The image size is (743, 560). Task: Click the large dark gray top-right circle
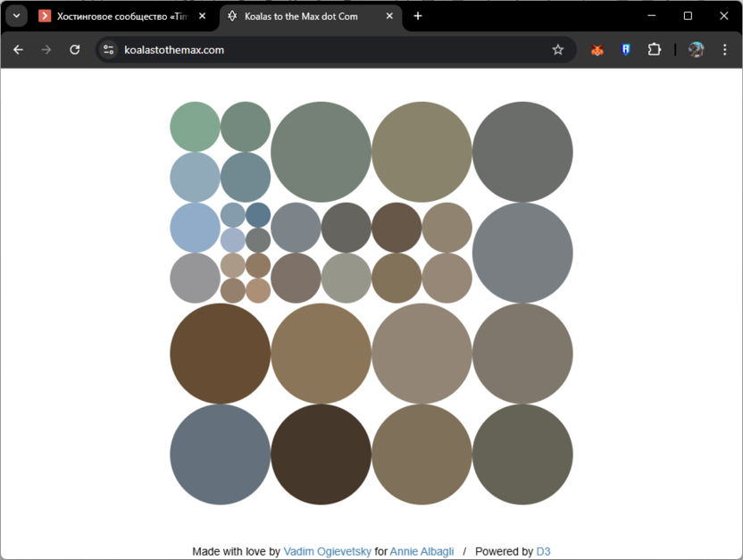point(522,152)
